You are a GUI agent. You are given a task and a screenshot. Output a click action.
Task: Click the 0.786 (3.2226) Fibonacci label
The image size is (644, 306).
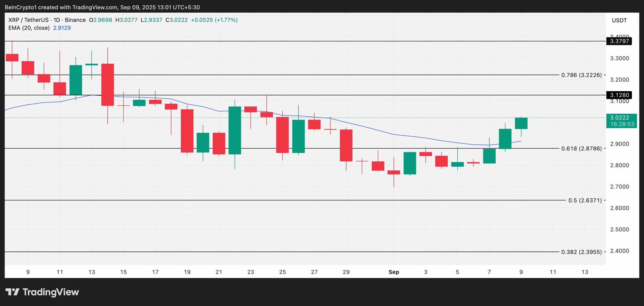(581, 75)
